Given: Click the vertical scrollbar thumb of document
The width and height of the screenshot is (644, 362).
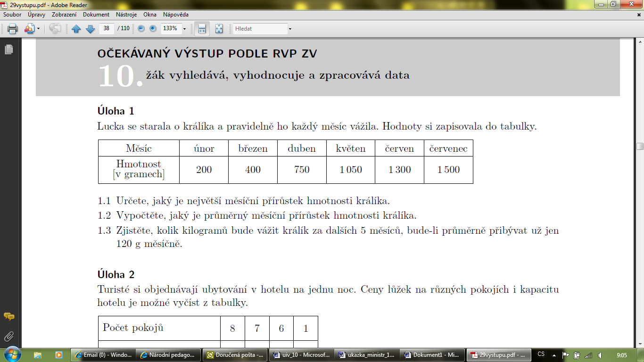Looking at the screenshot, I should (x=640, y=146).
